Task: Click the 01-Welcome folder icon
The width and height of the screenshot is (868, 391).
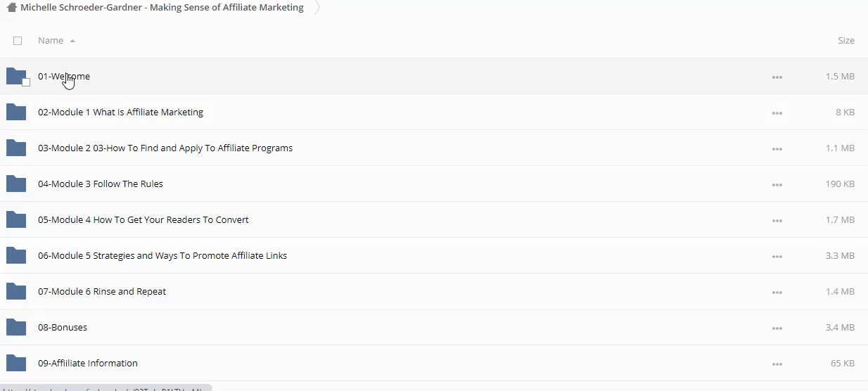Action: click(x=15, y=76)
